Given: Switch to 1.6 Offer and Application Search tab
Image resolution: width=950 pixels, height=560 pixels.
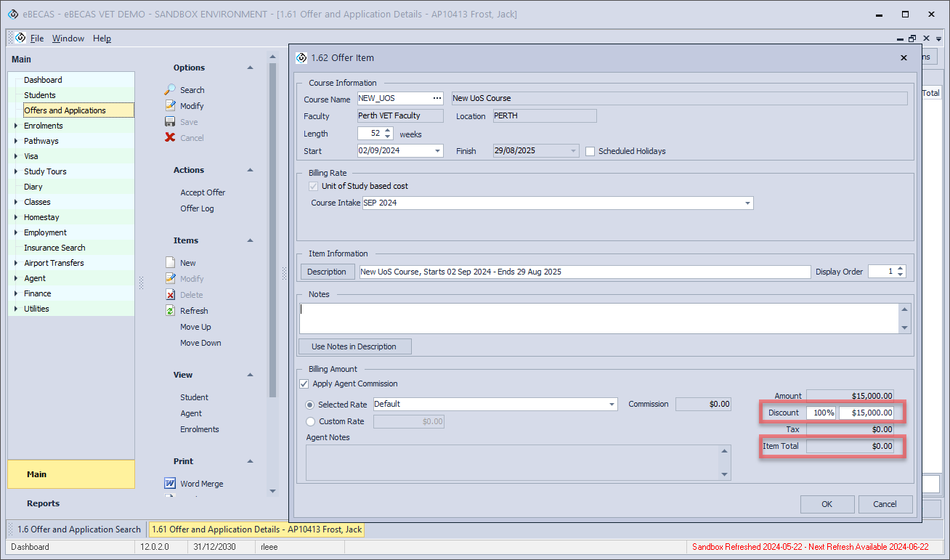Looking at the screenshot, I should tap(78, 529).
